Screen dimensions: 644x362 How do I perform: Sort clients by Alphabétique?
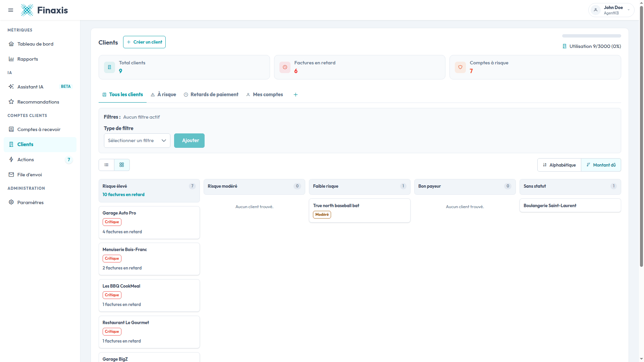pos(559,165)
